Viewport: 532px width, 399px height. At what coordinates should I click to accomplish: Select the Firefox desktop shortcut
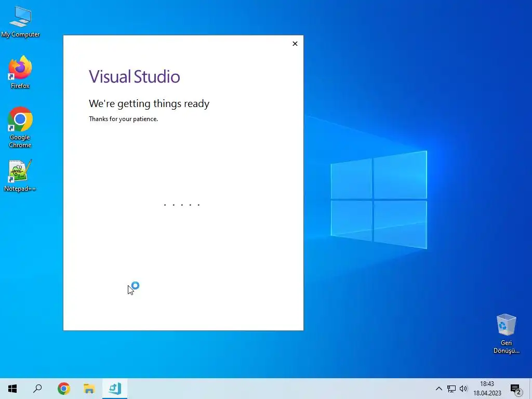click(20, 72)
